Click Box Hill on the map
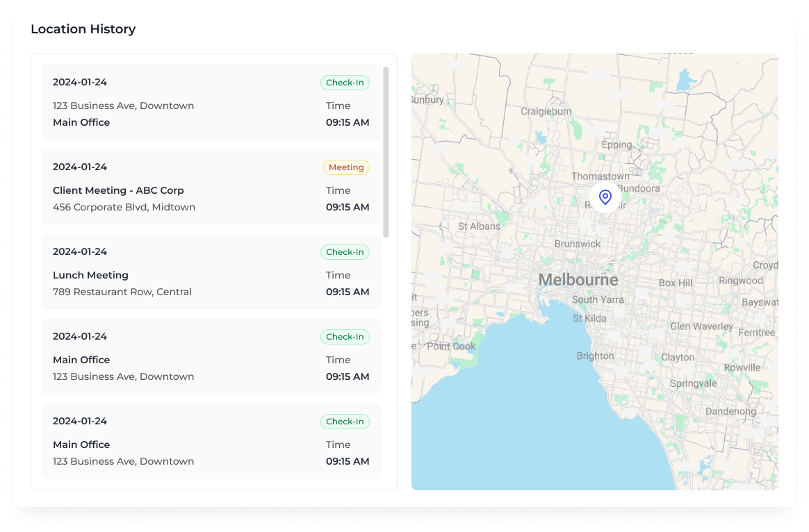 pyautogui.click(x=676, y=283)
